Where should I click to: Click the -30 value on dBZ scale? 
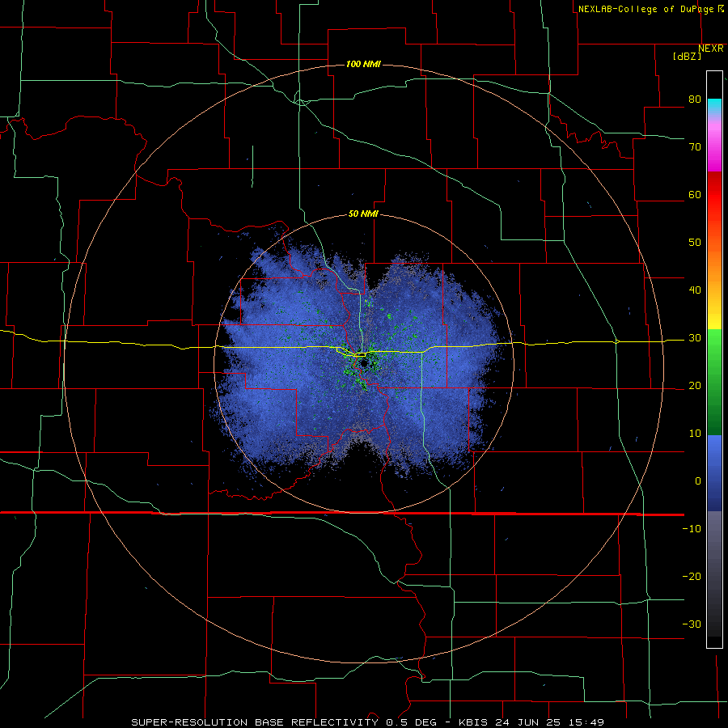(692, 624)
